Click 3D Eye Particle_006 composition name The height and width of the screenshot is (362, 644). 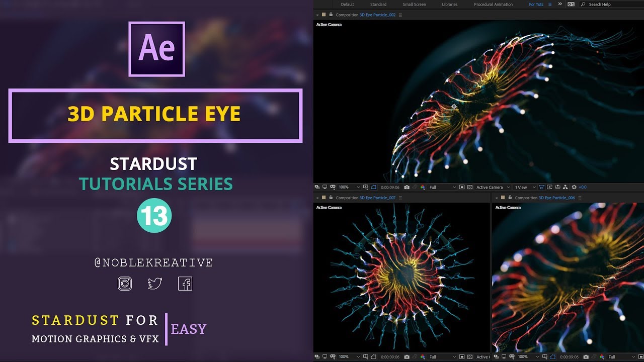(x=556, y=198)
